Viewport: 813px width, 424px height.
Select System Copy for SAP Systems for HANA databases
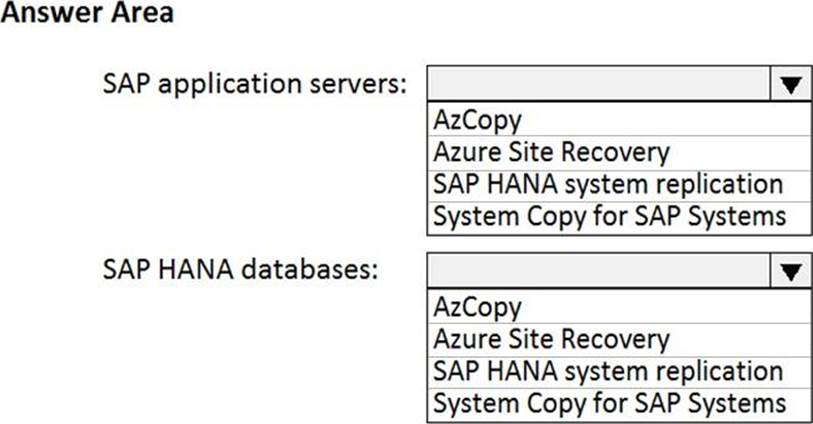tap(609, 403)
